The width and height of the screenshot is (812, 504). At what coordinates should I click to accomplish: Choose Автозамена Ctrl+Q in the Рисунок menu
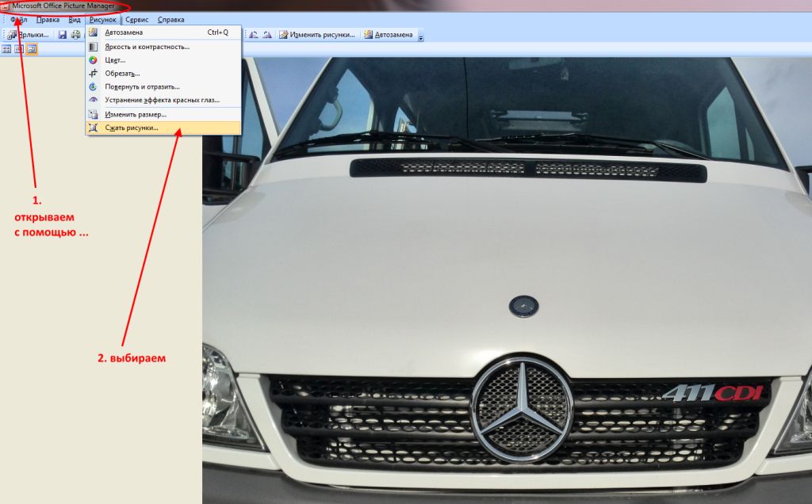(x=163, y=32)
